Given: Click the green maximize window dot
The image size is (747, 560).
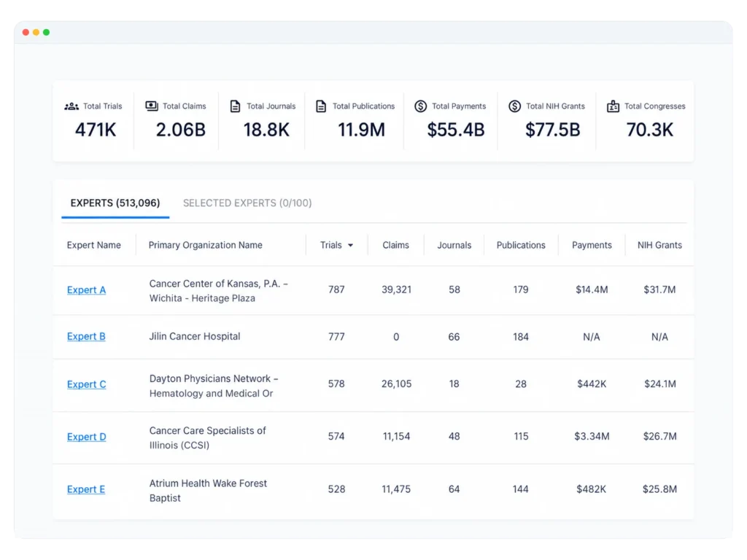Looking at the screenshot, I should (x=46, y=32).
